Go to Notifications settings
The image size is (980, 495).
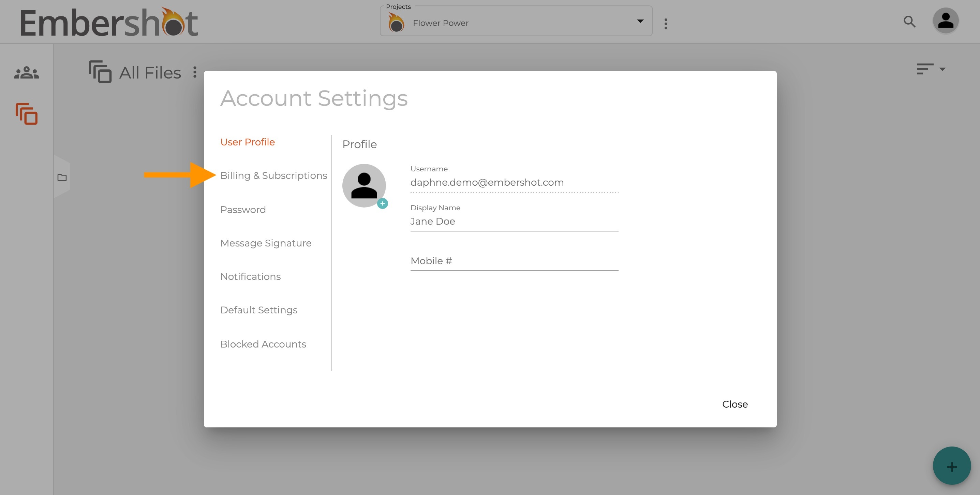click(250, 277)
